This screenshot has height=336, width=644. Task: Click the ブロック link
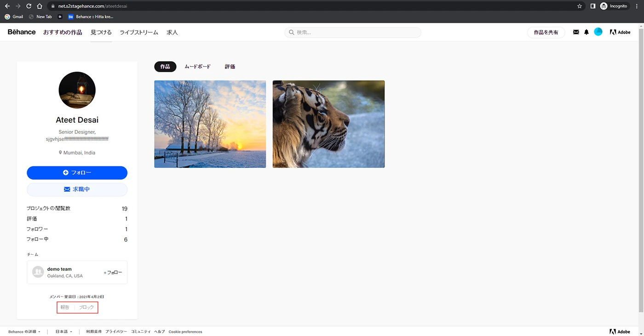(x=86, y=307)
